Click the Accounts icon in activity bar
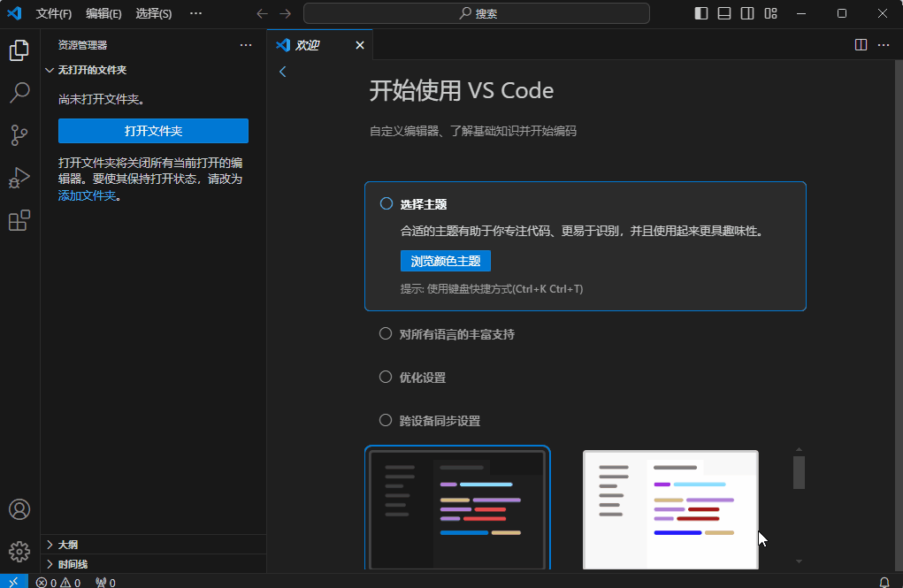Screen dimensions: 903x588 pyautogui.click(x=19, y=508)
